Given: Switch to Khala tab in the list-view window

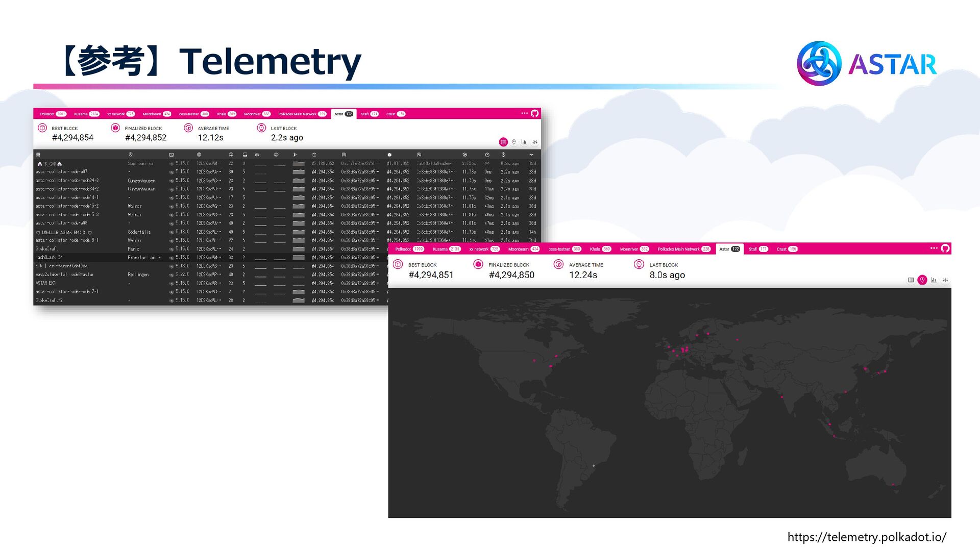Looking at the screenshot, I should coord(226,114).
